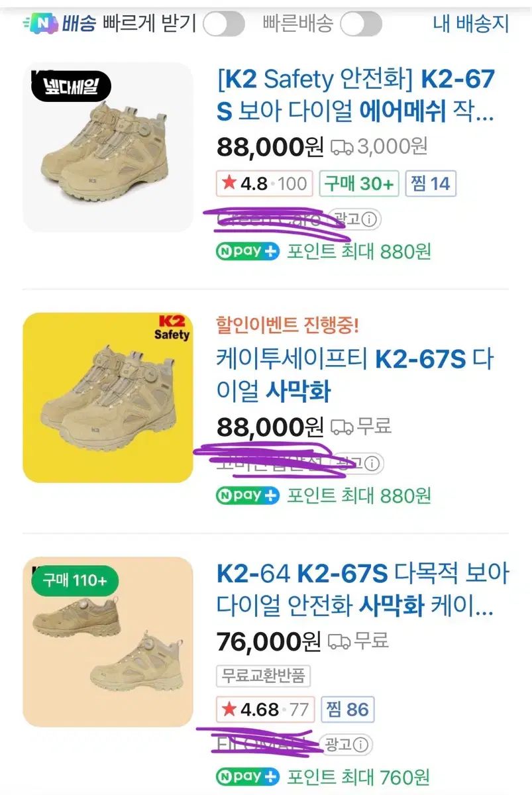This screenshot has height=795, width=532.
Task: Click the 찜 14 wishlist badge
Action: [x=430, y=184]
